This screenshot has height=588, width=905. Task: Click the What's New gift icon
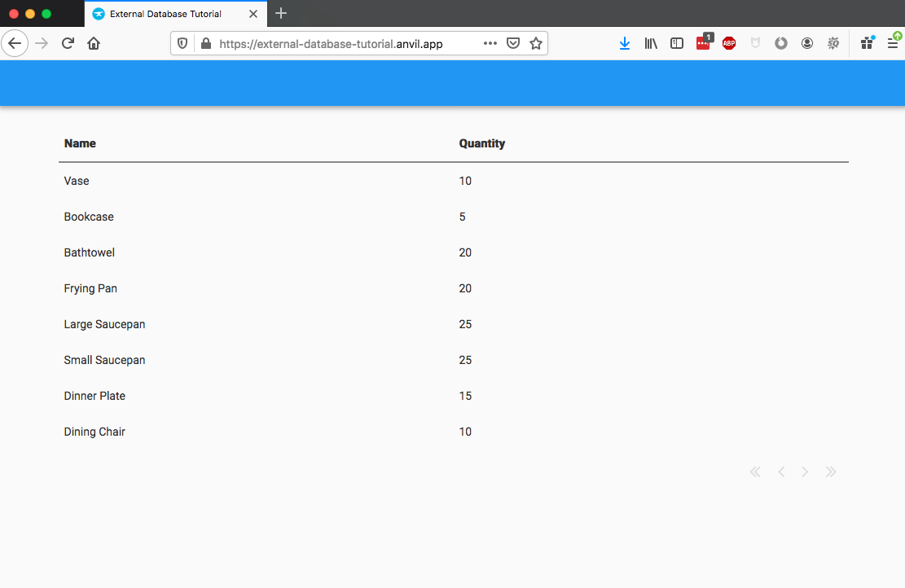[867, 44]
